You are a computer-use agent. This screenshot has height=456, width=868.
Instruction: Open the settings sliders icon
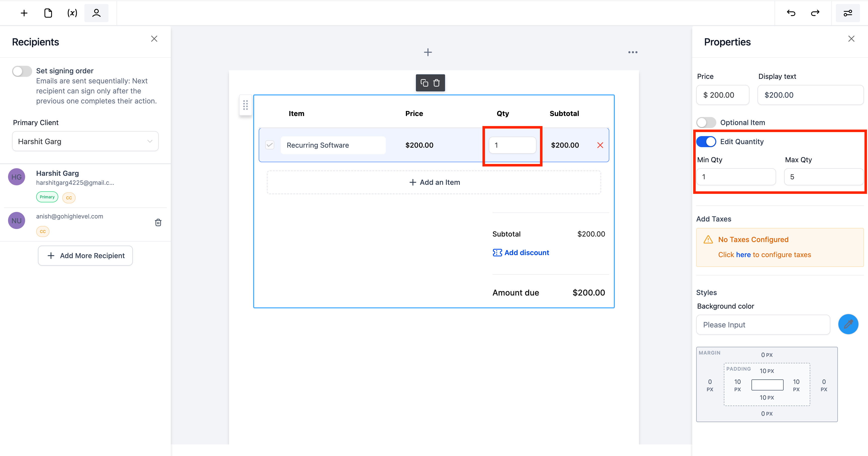point(847,13)
